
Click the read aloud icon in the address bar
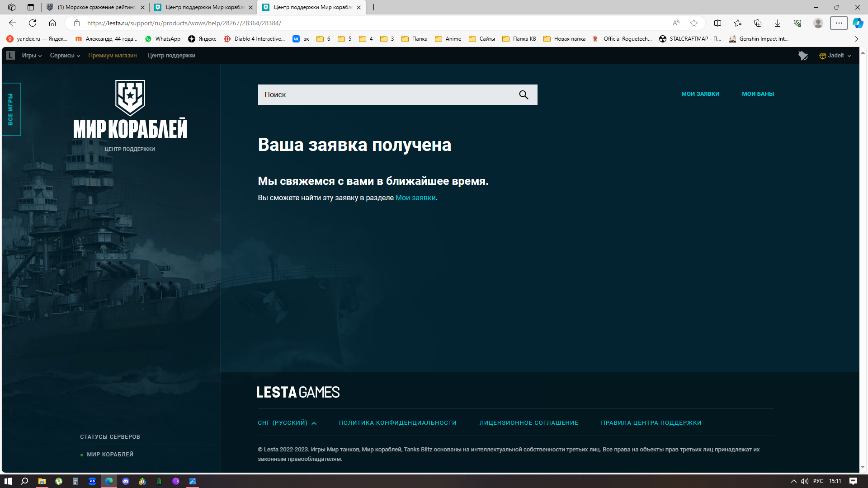pyautogui.click(x=676, y=23)
